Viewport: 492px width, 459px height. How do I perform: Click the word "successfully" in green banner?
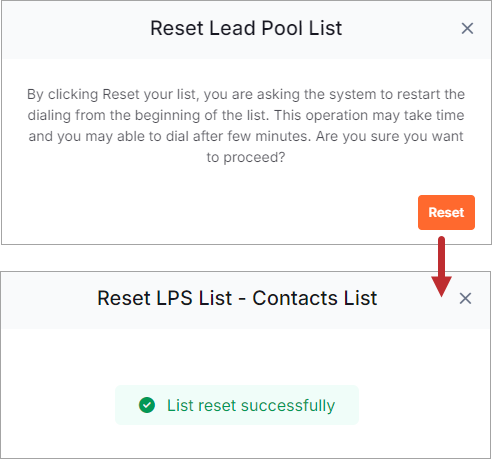click(288, 406)
